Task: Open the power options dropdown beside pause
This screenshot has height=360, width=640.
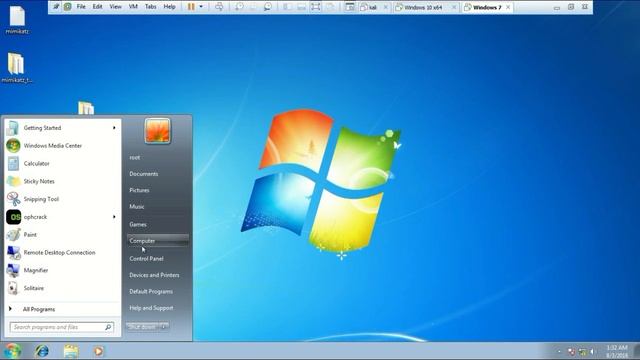Action: point(201,7)
